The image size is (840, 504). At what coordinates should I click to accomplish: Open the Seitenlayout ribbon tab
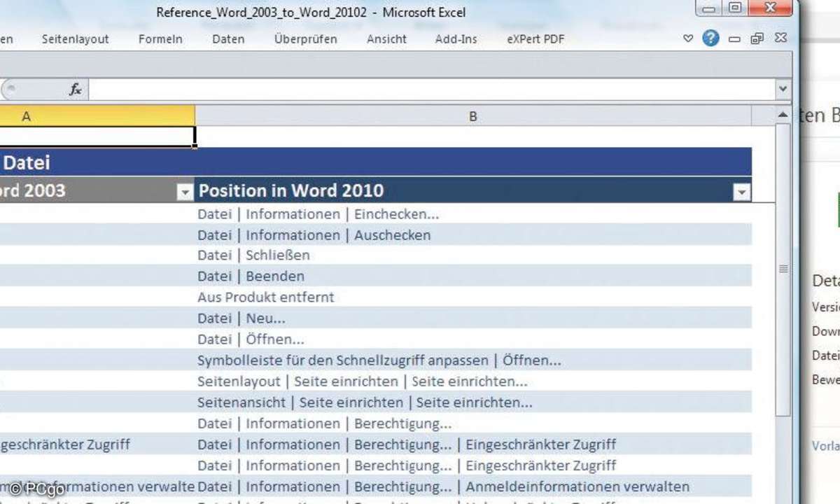(75, 39)
